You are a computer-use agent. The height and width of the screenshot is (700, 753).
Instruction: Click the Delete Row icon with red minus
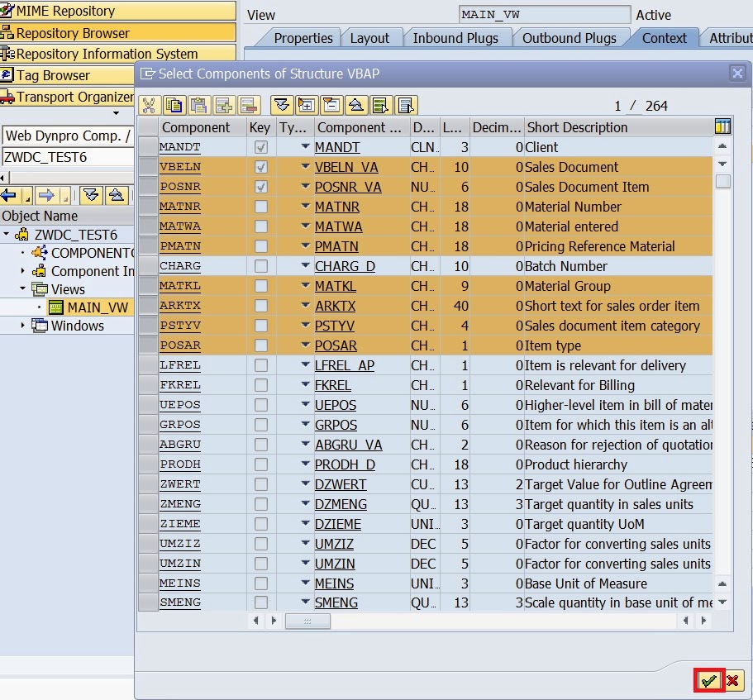(249, 105)
